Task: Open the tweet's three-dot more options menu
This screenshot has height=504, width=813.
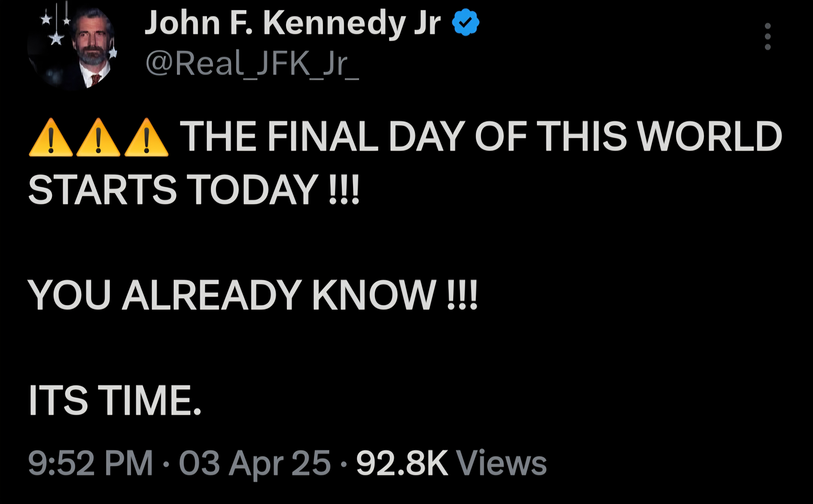Action: pyautogui.click(x=767, y=36)
